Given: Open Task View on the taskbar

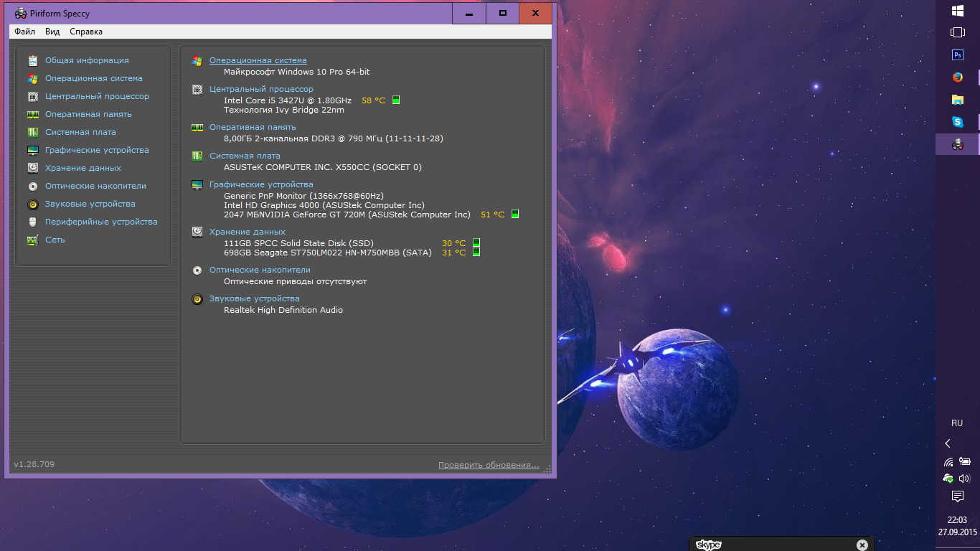Looking at the screenshot, I should point(957,32).
